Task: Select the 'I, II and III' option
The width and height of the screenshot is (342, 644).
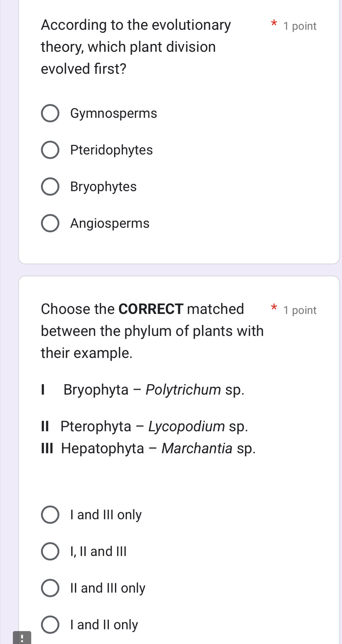Action: coord(50,551)
